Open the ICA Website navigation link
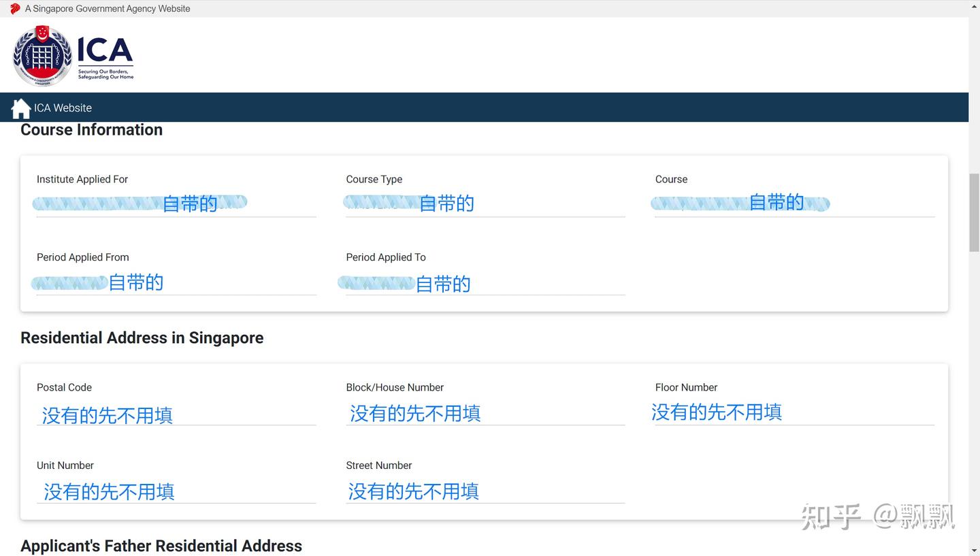Image resolution: width=980 pixels, height=556 pixels. point(63,108)
